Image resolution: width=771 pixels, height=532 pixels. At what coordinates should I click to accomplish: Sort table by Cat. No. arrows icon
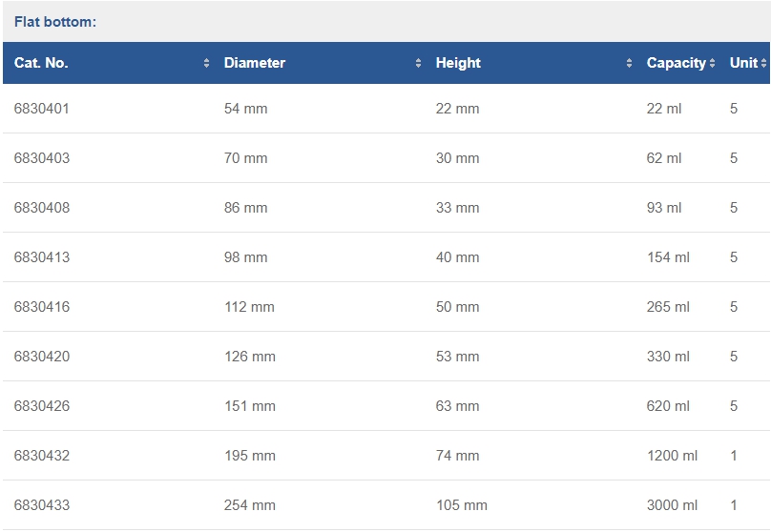coord(206,63)
